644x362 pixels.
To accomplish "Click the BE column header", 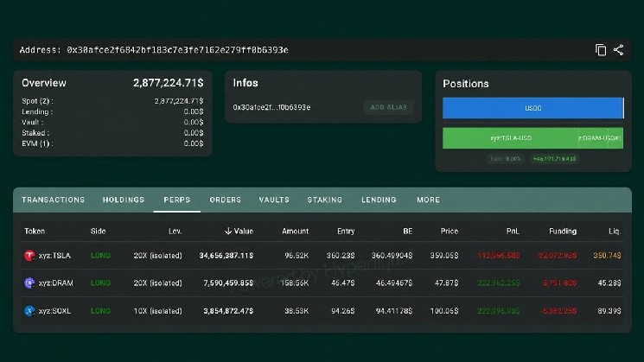I will (407, 231).
